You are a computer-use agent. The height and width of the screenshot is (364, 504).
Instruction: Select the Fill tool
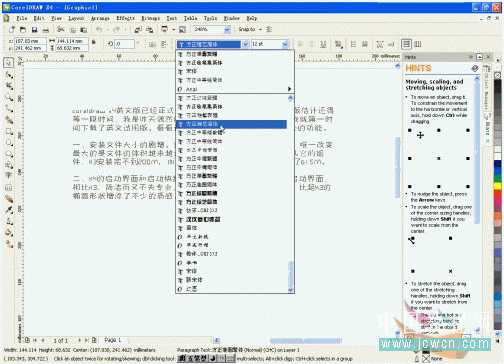[9, 233]
